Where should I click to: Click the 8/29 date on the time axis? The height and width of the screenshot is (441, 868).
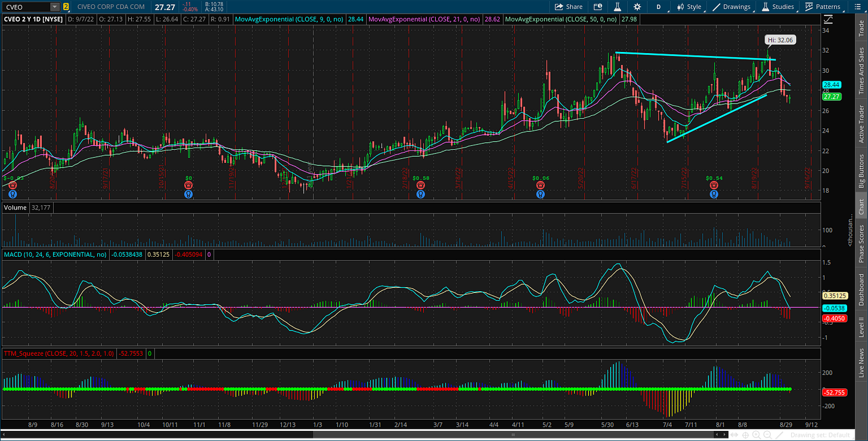(x=786, y=425)
